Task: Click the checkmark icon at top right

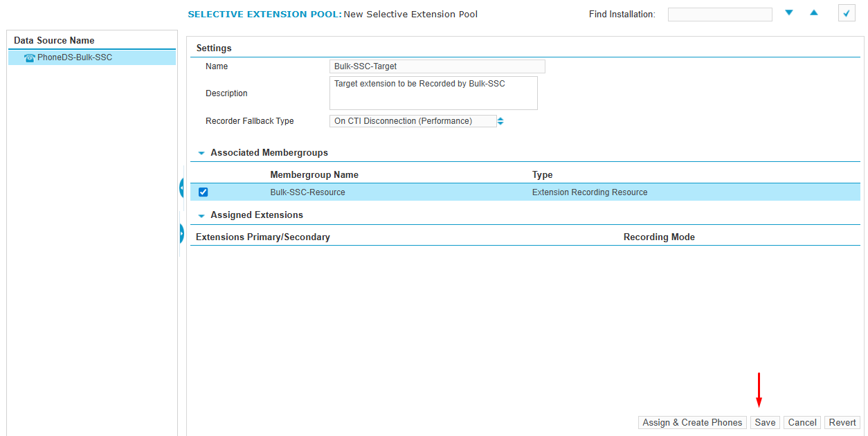Action: [x=846, y=13]
